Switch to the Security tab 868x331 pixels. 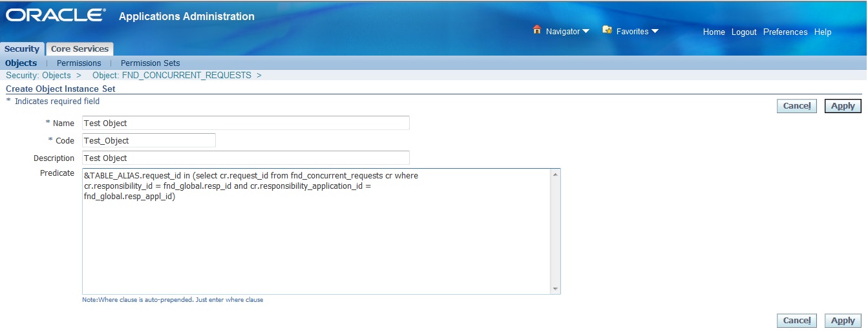[22, 48]
